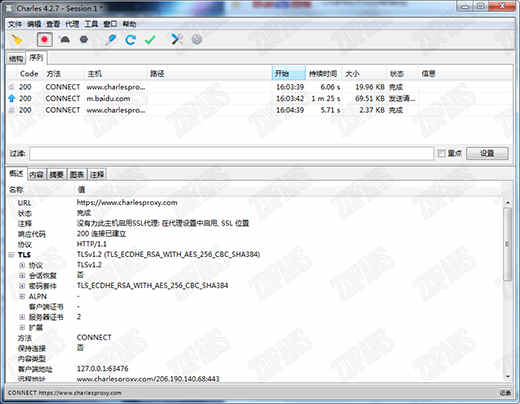The width and height of the screenshot is (520, 404).
Task: Switch to the 内容 tab
Action: 36,174
